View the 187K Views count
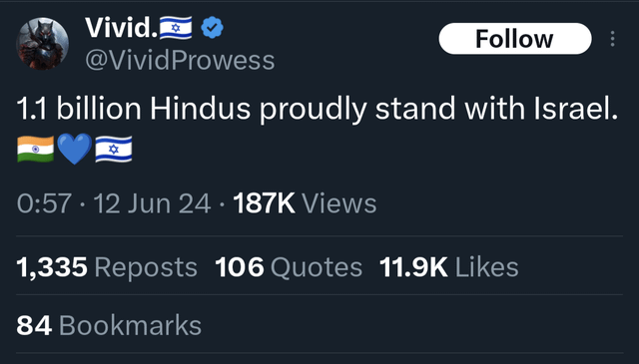The width and height of the screenshot is (639, 364). (305, 203)
